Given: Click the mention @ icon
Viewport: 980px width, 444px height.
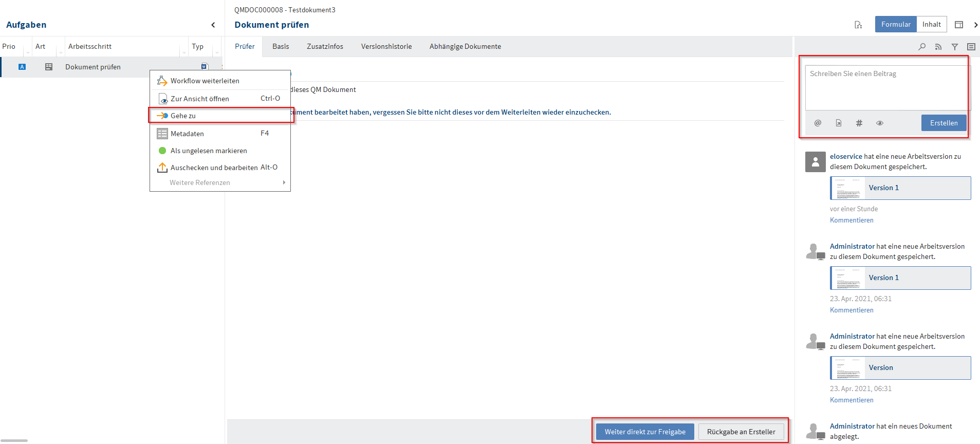Looking at the screenshot, I should click(x=818, y=123).
